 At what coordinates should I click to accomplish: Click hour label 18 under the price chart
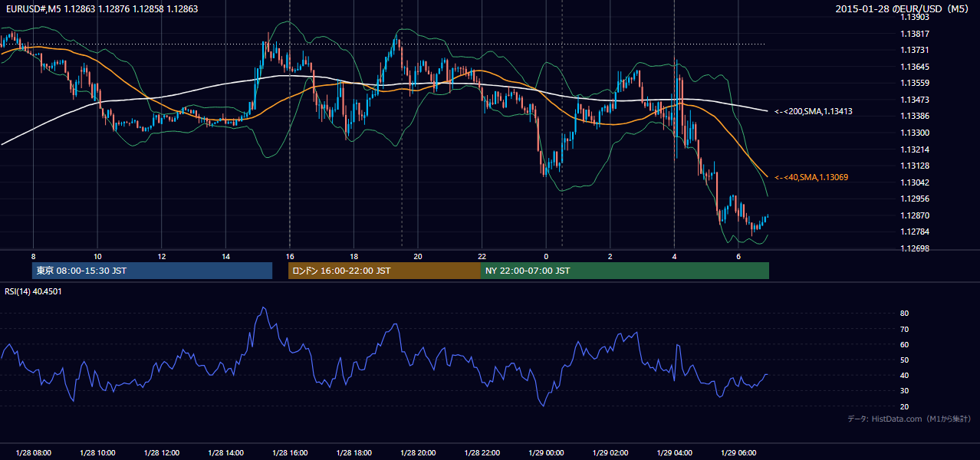tap(354, 256)
